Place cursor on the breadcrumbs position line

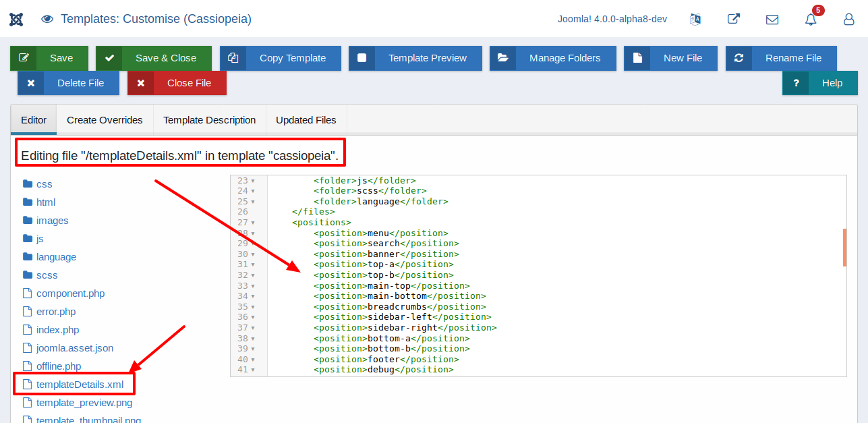click(400, 307)
